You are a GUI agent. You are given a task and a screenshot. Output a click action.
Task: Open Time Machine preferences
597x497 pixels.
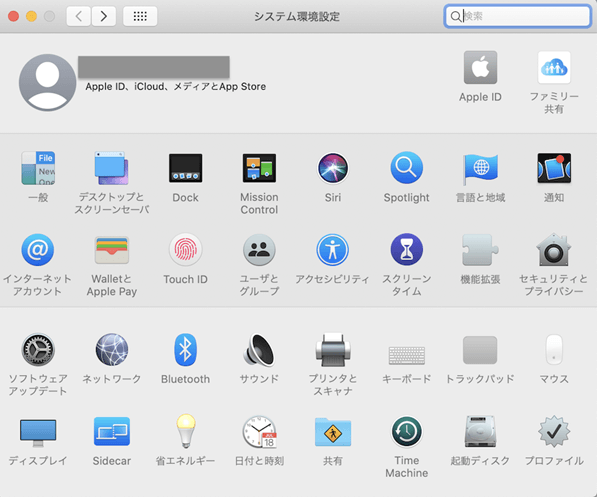407,431
